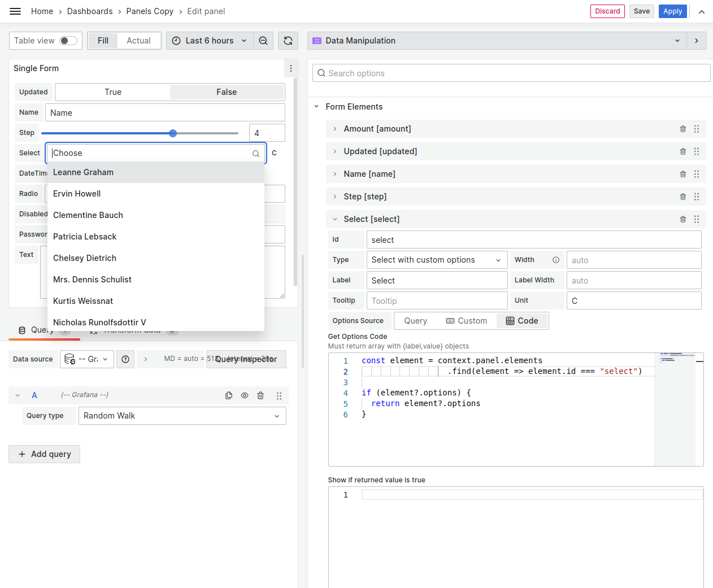Refresh the dashboard data
The height and width of the screenshot is (588, 713).
pos(288,40)
